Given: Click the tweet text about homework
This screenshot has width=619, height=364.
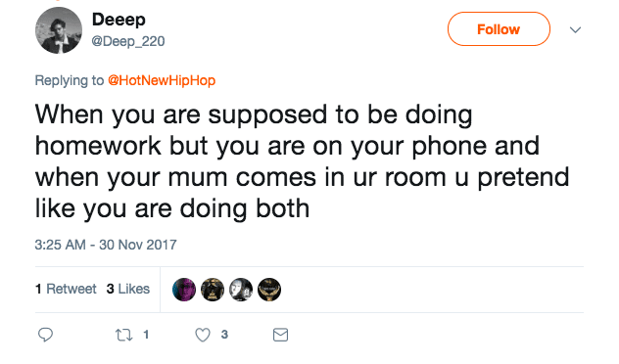Looking at the screenshot, I should pos(302,161).
